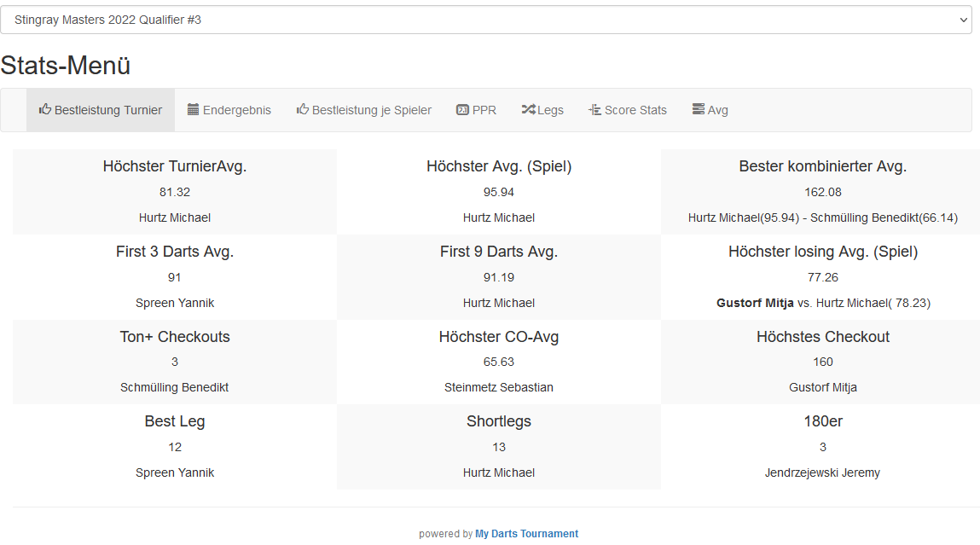Screen dimensions: 980x545
Task: Select the Score Stats tab label
Action: coord(635,110)
